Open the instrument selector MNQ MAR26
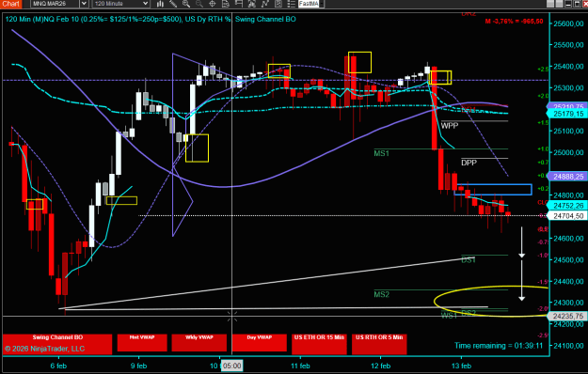The width and height of the screenshot is (588, 374). [x=56, y=4]
